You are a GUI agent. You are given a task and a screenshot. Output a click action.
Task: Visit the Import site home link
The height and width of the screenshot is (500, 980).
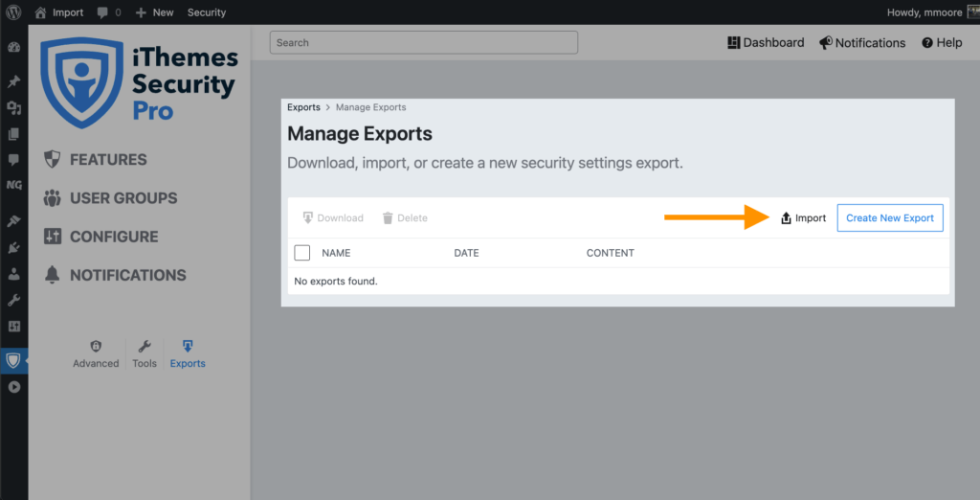click(x=59, y=12)
